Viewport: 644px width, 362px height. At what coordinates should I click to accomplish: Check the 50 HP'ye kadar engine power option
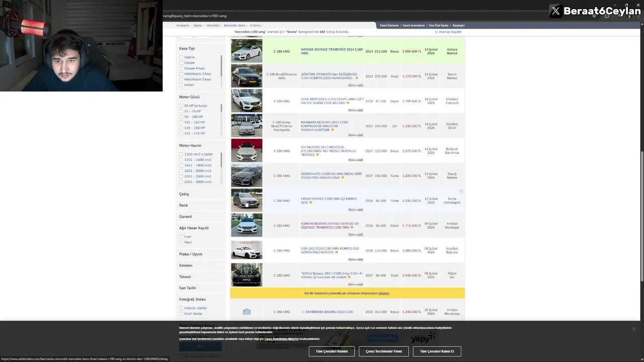pos(181,106)
